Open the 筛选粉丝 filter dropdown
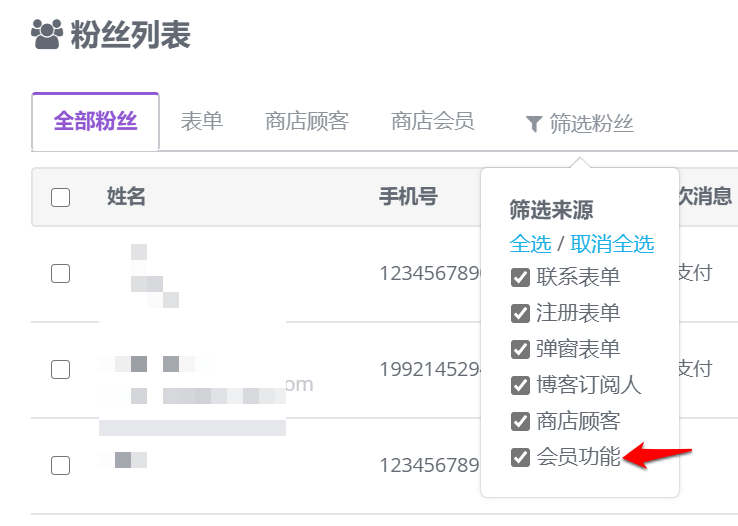 point(579,124)
